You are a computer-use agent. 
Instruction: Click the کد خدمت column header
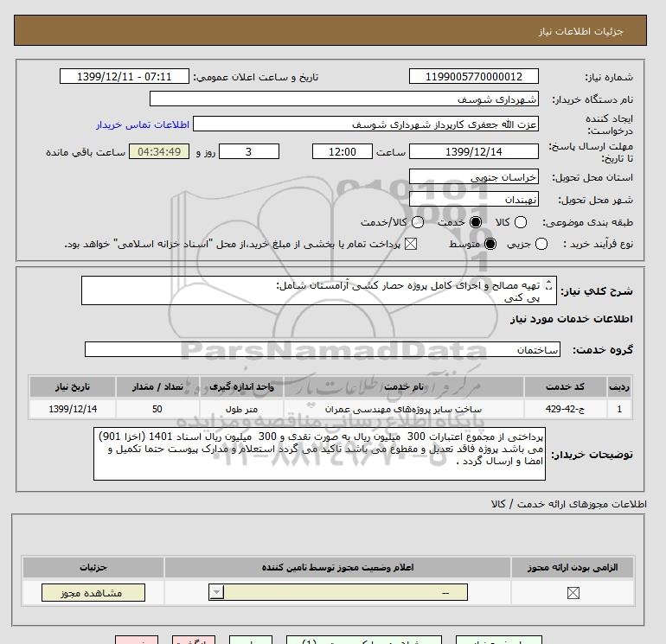[565, 386]
